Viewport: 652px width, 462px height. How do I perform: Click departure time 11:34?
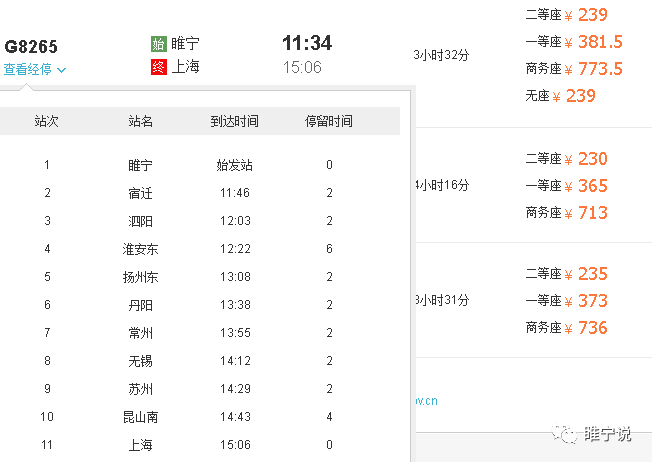click(x=307, y=43)
